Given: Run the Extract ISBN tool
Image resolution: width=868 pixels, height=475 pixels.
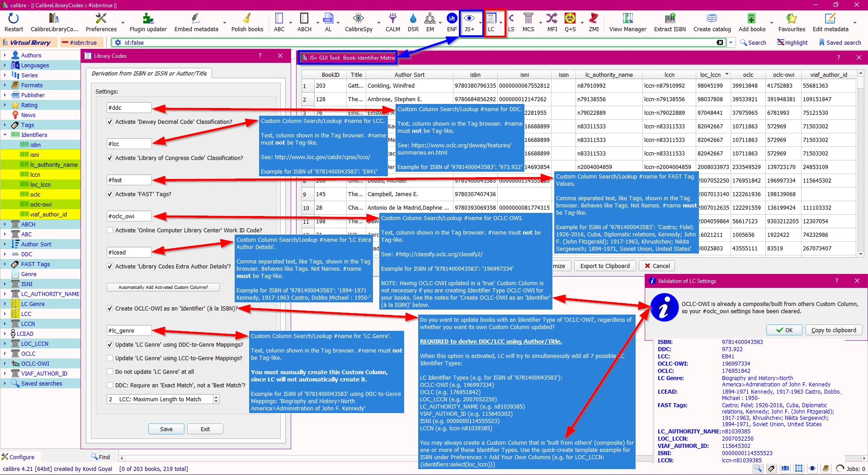Looking at the screenshot, I should click(670, 19).
